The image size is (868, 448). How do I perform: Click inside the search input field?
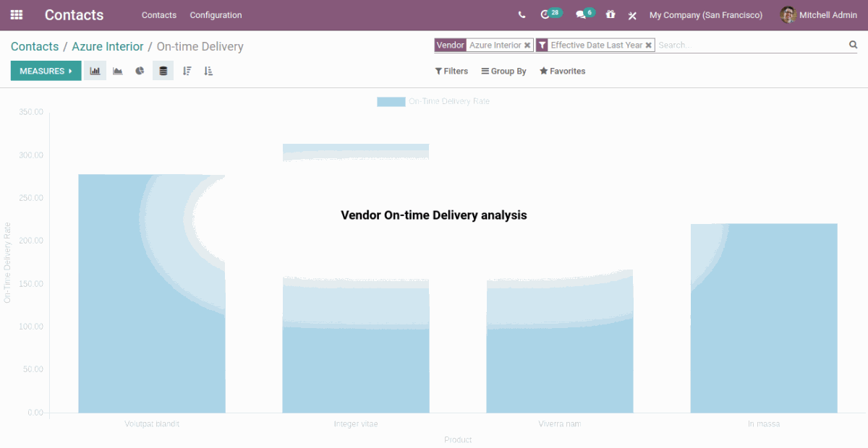(x=749, y=46)
